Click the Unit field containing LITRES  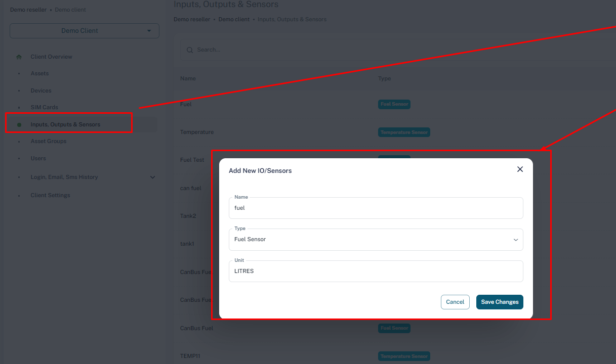376,271
